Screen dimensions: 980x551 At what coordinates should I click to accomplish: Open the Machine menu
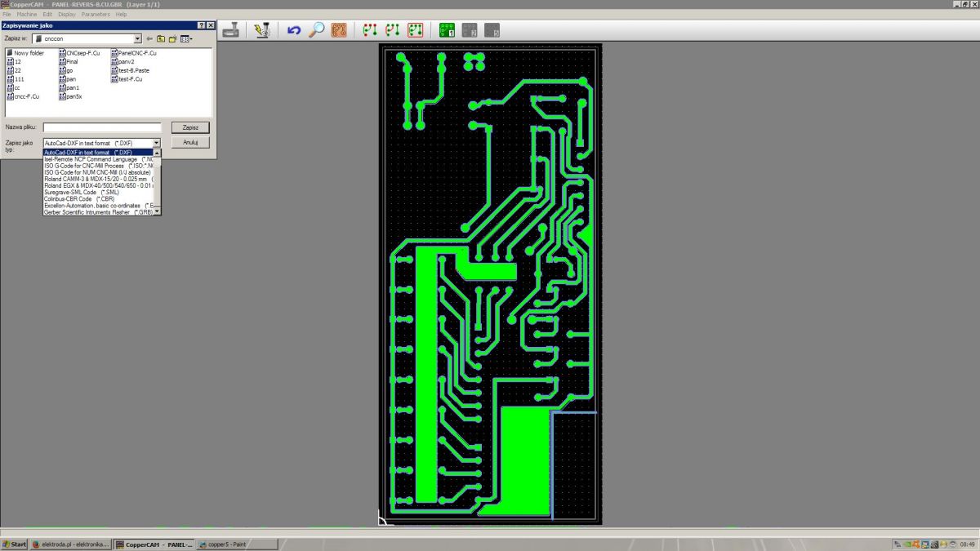point(26,15)
